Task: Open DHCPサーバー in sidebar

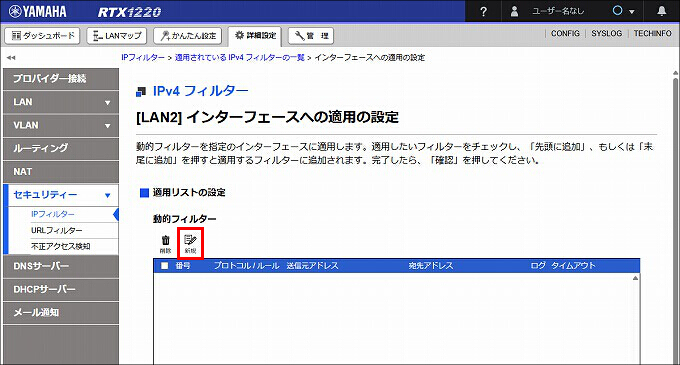Action: click(61, 289)
